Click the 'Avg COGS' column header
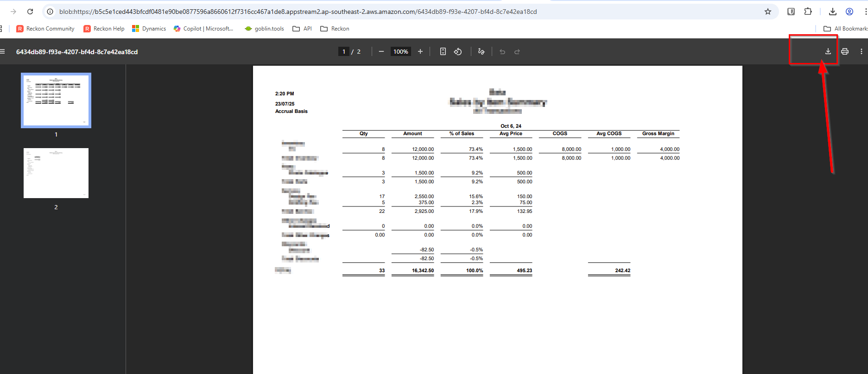The image size is (868, 374). coord(609,133)
